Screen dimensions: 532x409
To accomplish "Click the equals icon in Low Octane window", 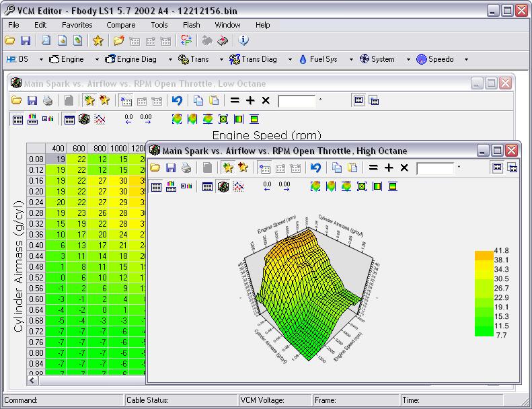I will click(235, 100).
